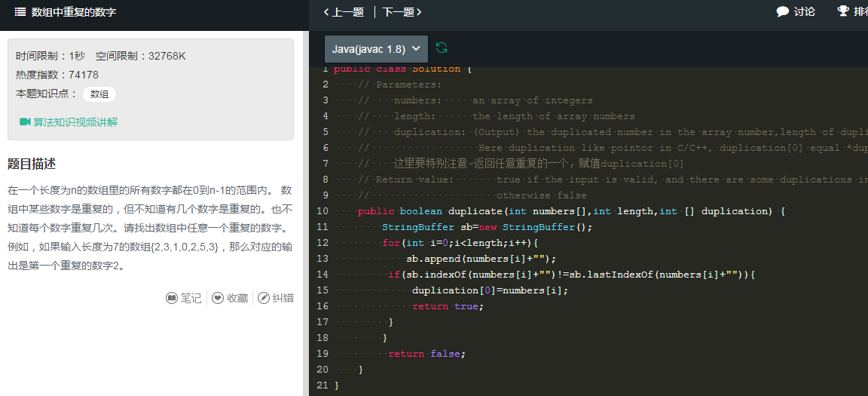
Task: Click the 时间限制：1秒 text
Action: tap(50, 56)
